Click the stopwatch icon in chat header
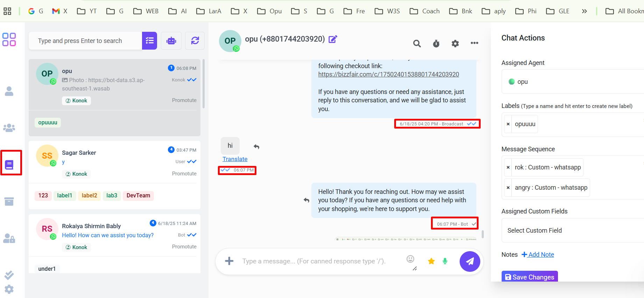The height and width of the screenshot is (298, 644). pos(436,44)
